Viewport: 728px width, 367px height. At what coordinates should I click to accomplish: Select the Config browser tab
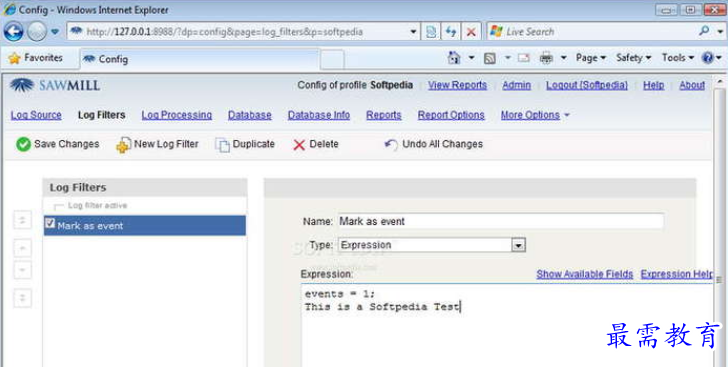click(200, 59)
